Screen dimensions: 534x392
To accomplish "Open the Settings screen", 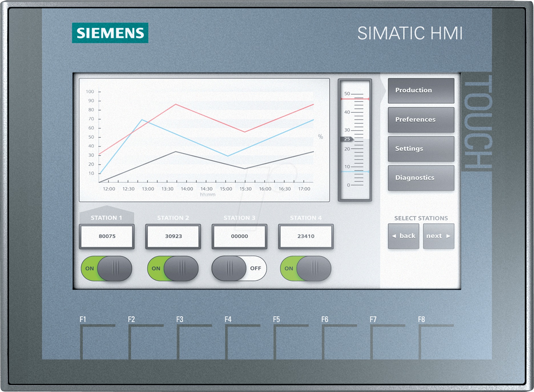I will (x=421, y=149).
